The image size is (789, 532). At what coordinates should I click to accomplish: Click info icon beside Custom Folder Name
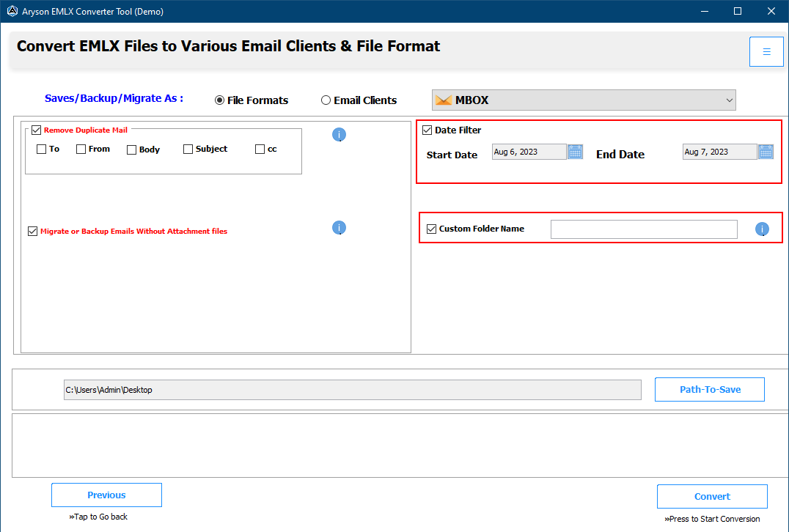762,229
